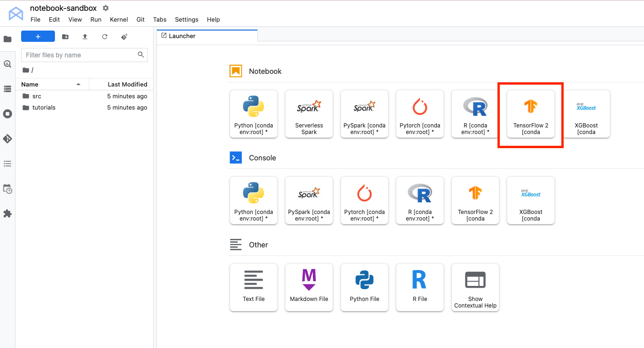The image size is (644, 348).
Task: Open the TensorFlow 2 notebook launcher
Action: [x=530, y=114]
